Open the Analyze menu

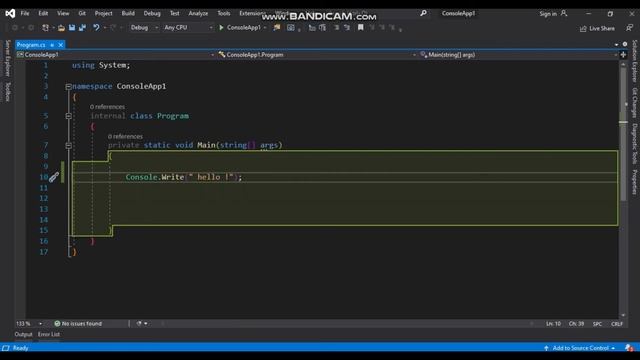tap(198, 13)
